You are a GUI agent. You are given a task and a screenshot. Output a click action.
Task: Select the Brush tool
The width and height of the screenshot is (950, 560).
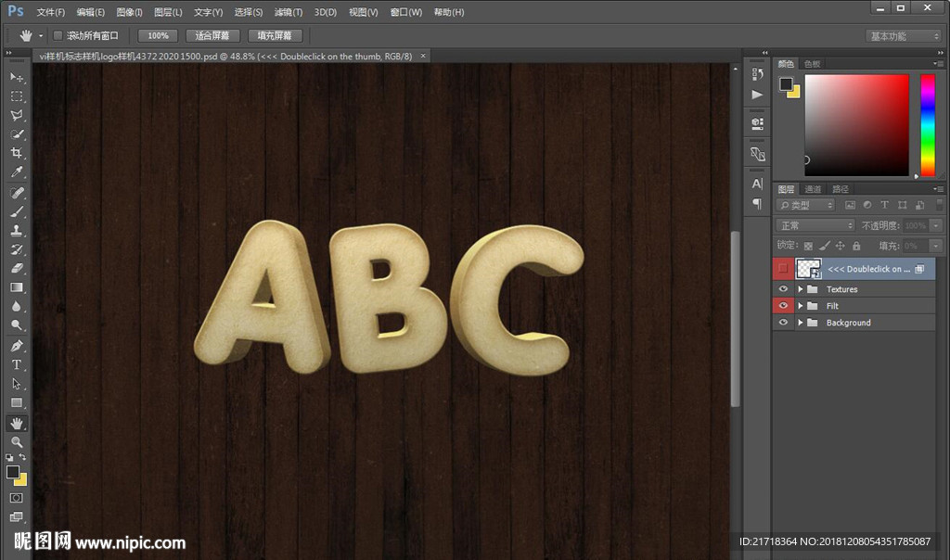pyautogui.click(x=17, y=211)
